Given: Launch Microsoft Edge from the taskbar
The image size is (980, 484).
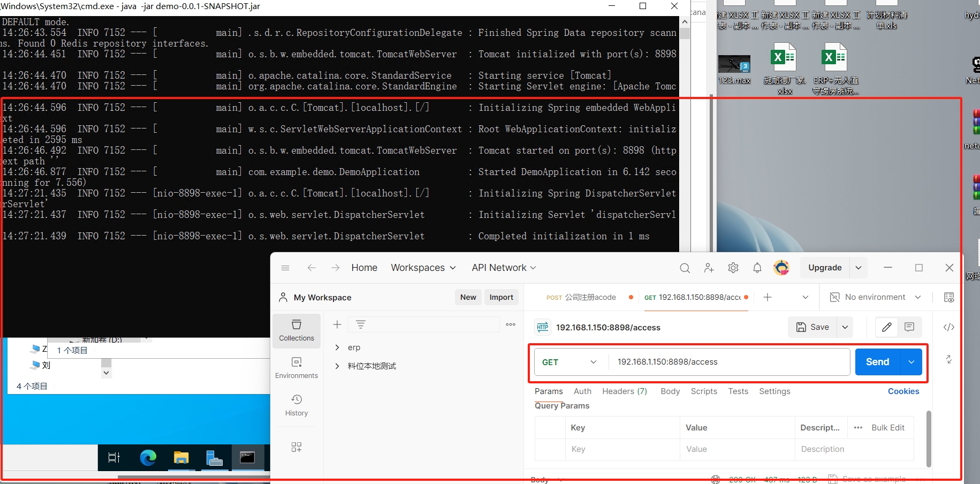Looking at the screenshot, I should click(148, 458).
